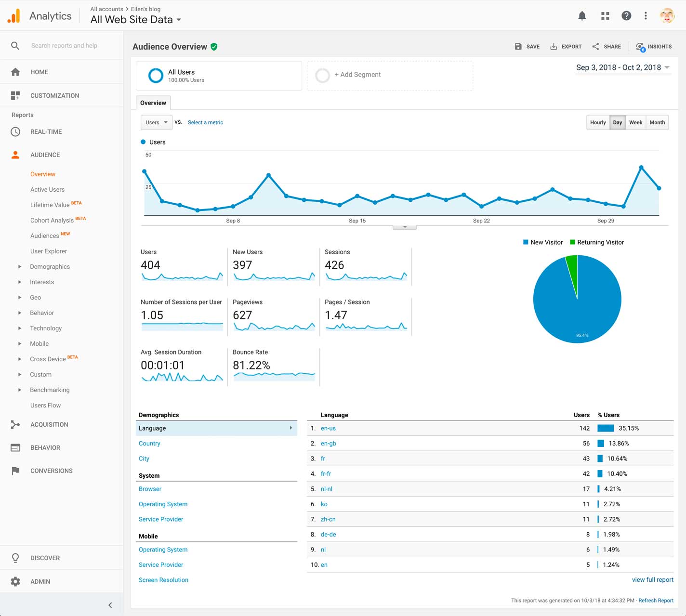Open Admin gear settings
This screenshot has height=616, width=686.
coord(16,581)
